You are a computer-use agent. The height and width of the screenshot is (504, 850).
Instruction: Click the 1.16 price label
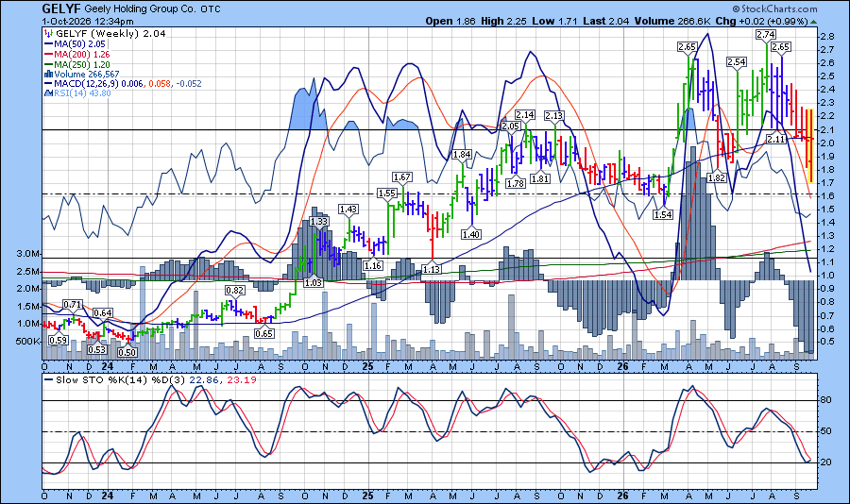click(x=372, y=265)
